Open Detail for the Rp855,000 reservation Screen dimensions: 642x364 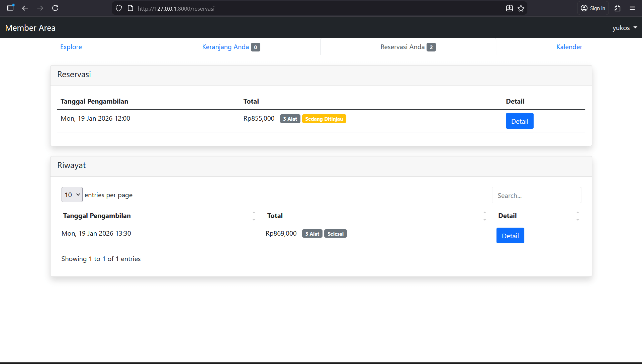[x=520, y=121]
